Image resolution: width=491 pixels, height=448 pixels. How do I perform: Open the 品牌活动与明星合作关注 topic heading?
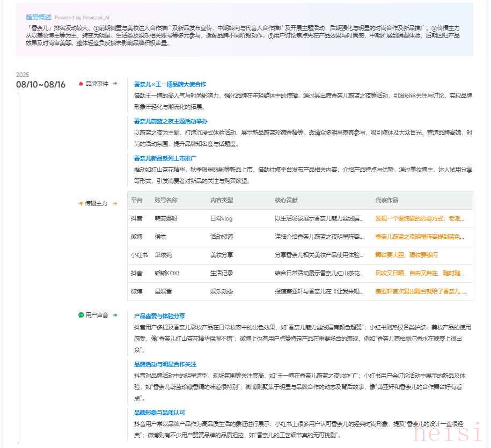tap(165, 364)
